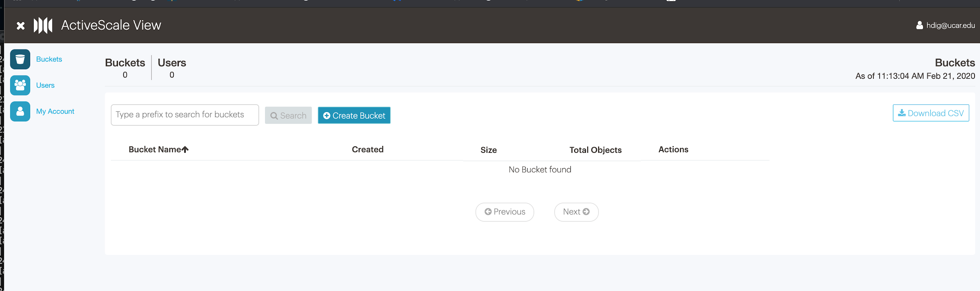Viewport: 980px width, 291px height.
Task: Select the Buckets count tab
Action: (125, 68)
